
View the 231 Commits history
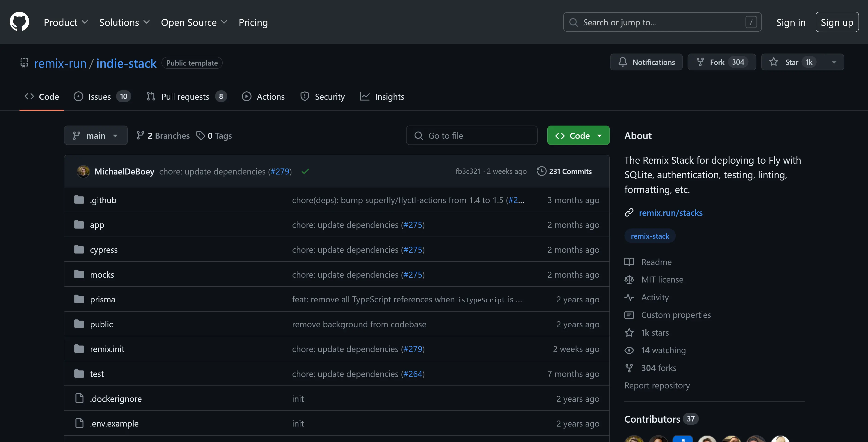coord(564,171)
